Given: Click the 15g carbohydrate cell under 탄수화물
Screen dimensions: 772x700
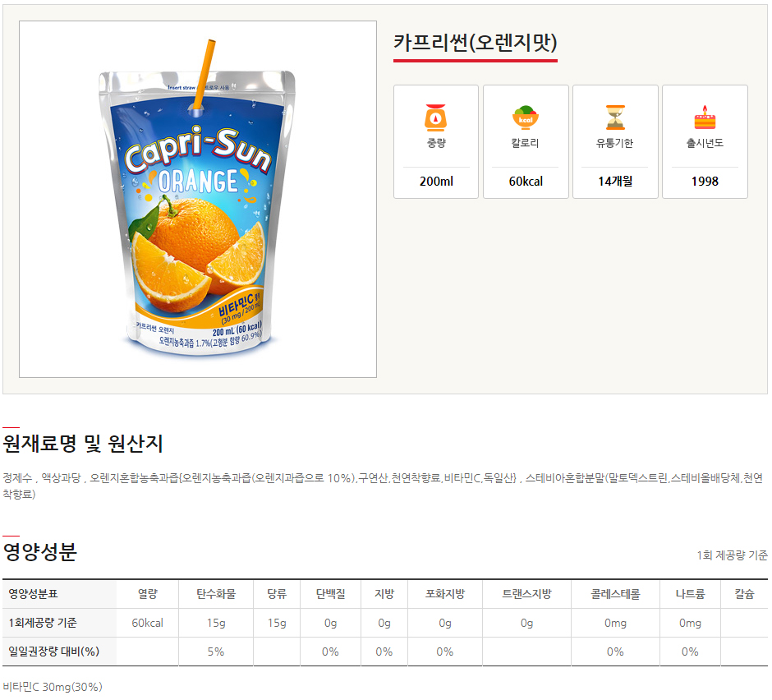Looking at the screenshot, I should click(x=216, y=623).
